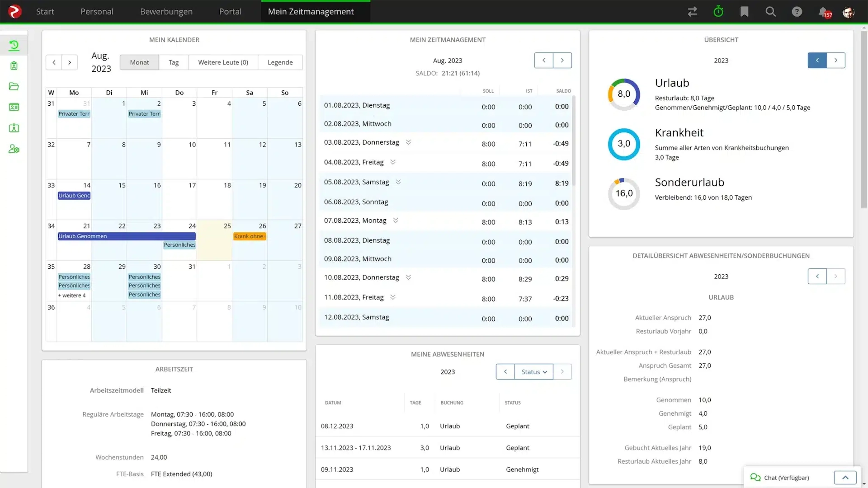This screenshot has width=868, height=488.
Task: Open the user profile avatar
Action: click(849, 12)
